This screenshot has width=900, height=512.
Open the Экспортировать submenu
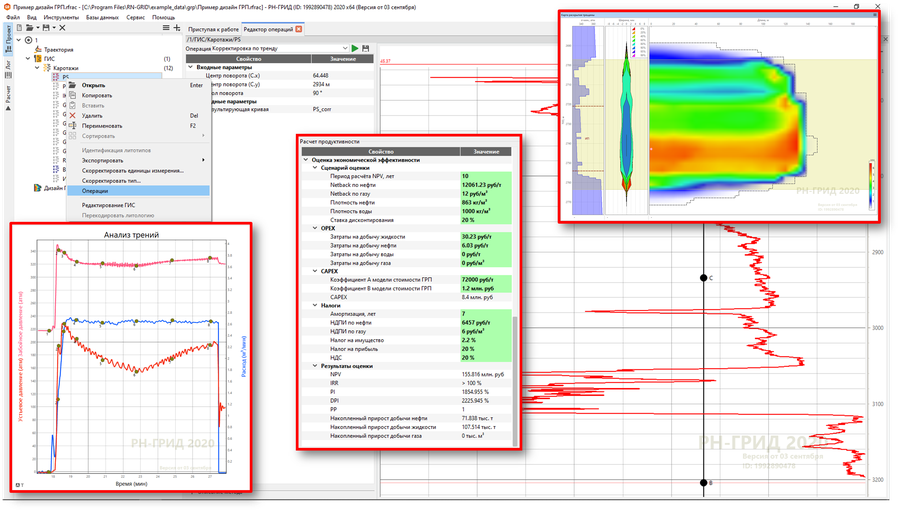(x=138, y=160)
